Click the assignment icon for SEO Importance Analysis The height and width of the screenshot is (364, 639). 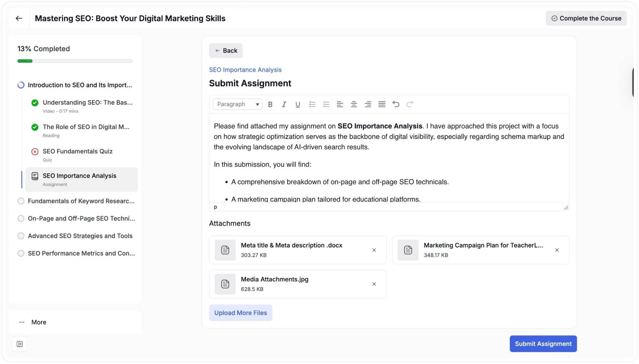(35, 176)
